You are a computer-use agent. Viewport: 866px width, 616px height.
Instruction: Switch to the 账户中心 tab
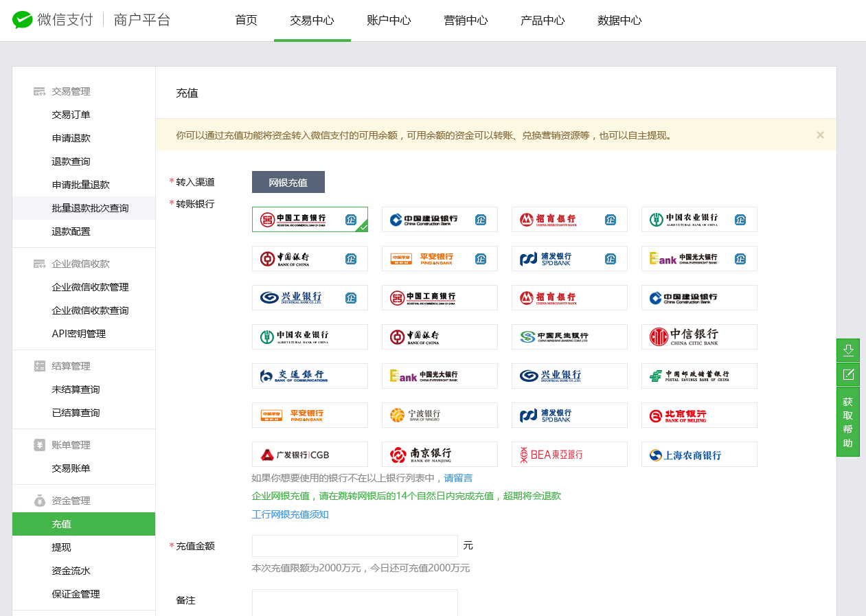tap(389, 21)
